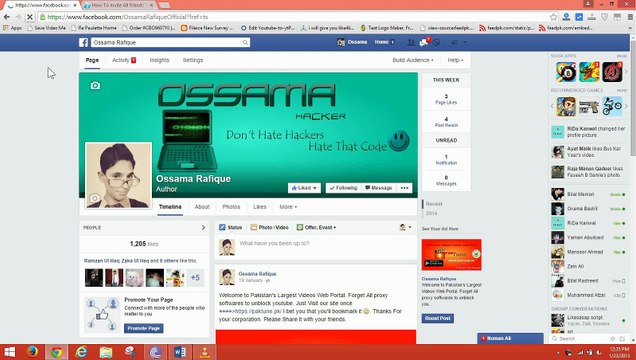Screen dimensions: 636x360
Task: Open the Avengers app icon
Action: [612, 72]
